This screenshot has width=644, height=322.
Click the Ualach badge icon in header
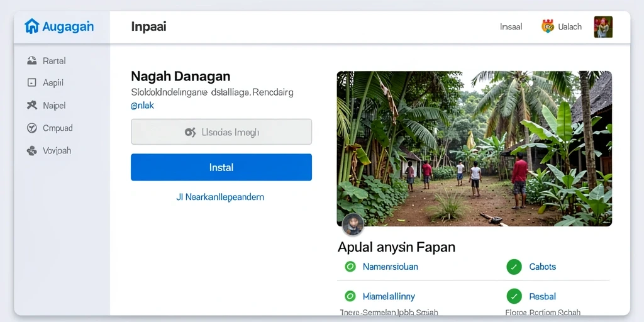tap(548, 26)
